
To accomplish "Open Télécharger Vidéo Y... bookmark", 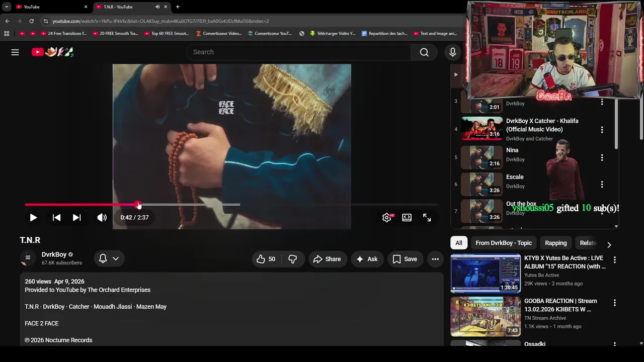I will point(333,34).
